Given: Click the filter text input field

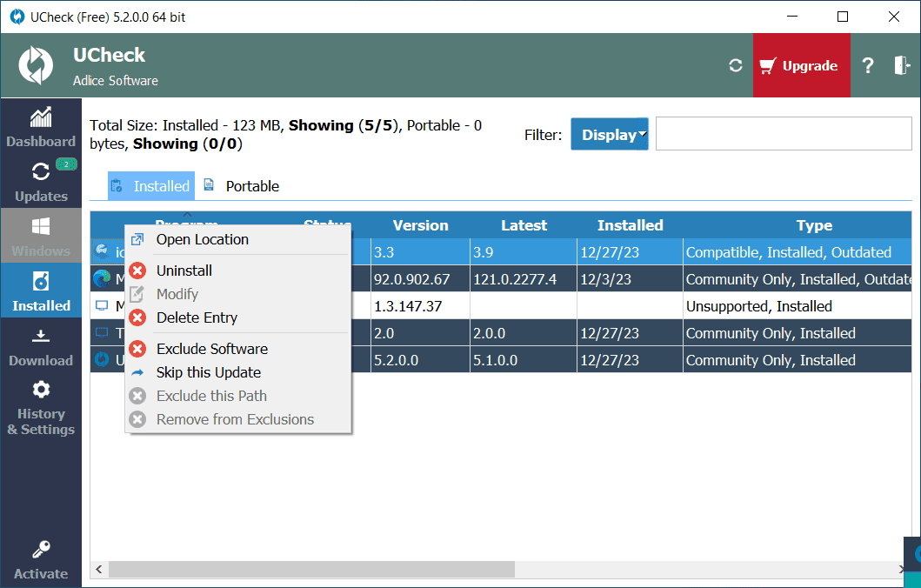Looking at the screenshot, I should click(x=784, y=133).
